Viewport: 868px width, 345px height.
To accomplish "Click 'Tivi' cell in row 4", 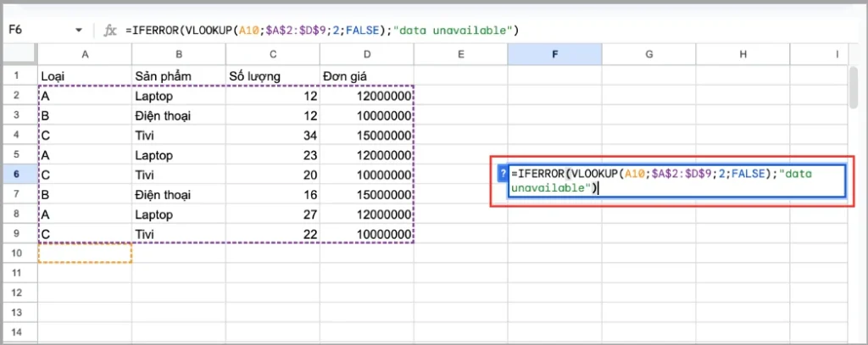I will coord(179,135).
